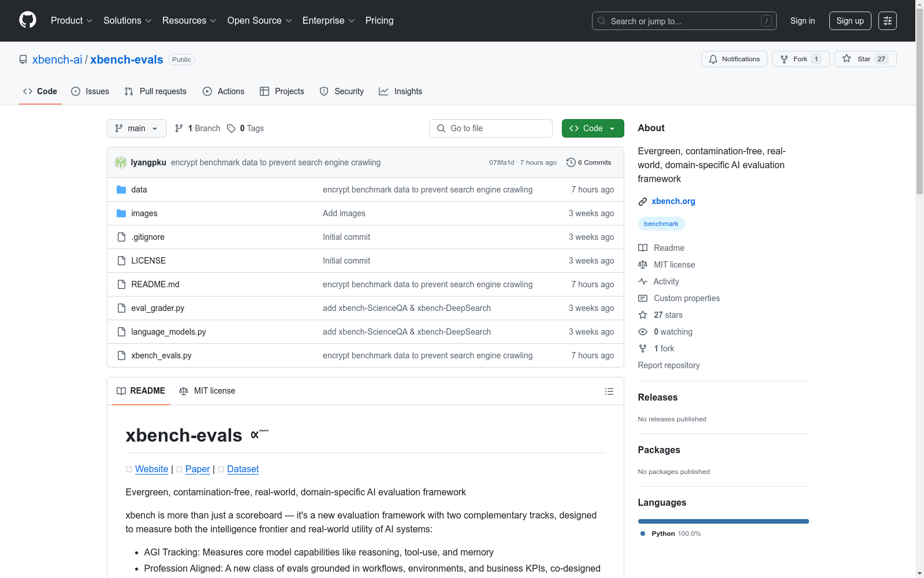The height and width of the screenshot is (578, 924).
Task: Open the eval_grader.py file
Action: click(x=158, y=308)
